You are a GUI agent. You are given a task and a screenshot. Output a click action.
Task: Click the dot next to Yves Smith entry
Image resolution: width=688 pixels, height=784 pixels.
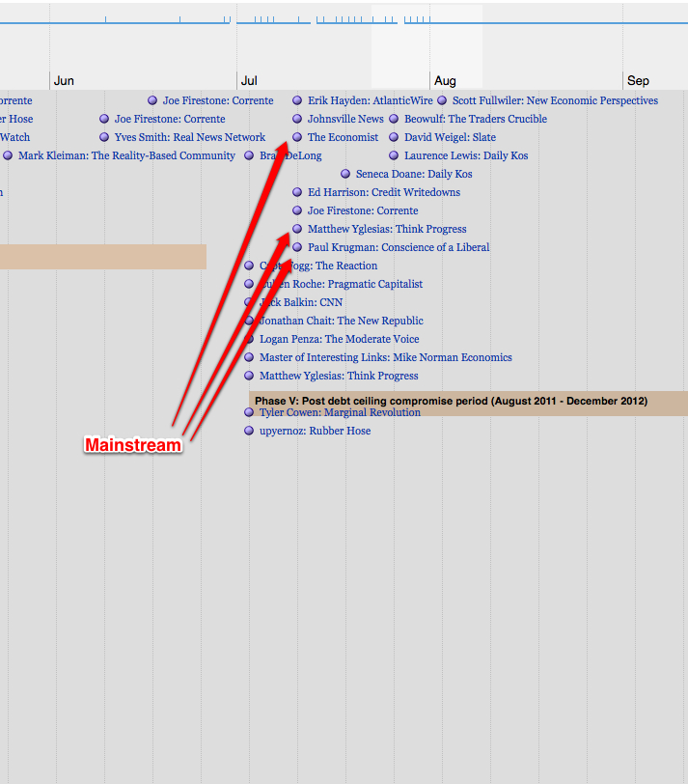[104, 137]
